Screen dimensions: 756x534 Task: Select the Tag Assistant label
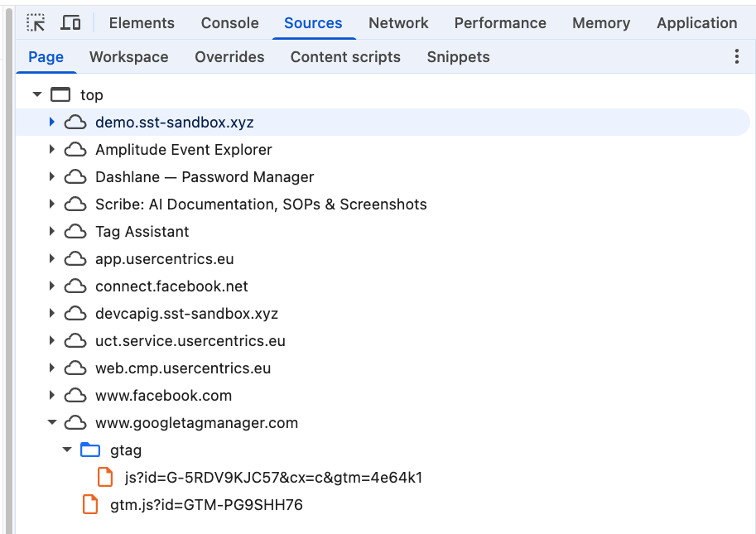(142, 232)
